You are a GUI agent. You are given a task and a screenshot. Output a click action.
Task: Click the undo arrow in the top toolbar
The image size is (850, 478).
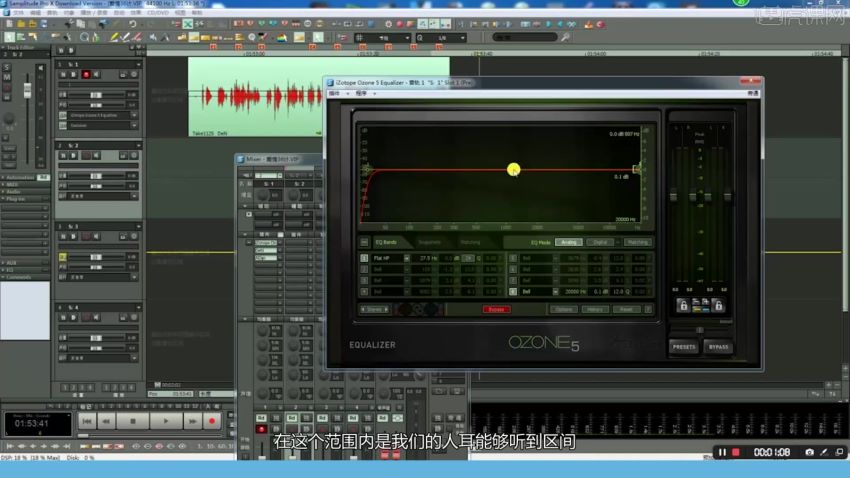pos(133,24)
